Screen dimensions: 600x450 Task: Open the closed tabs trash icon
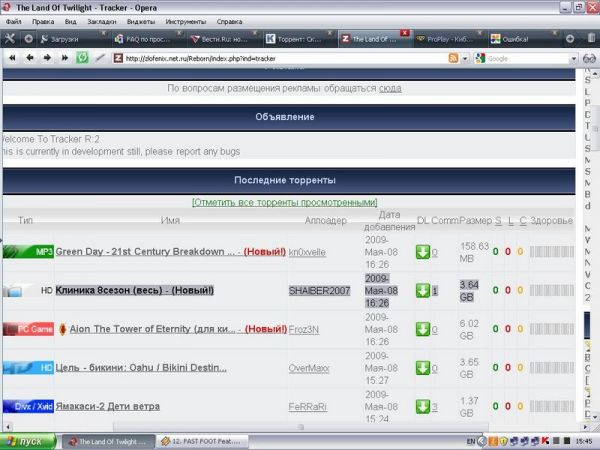point(591,38)
